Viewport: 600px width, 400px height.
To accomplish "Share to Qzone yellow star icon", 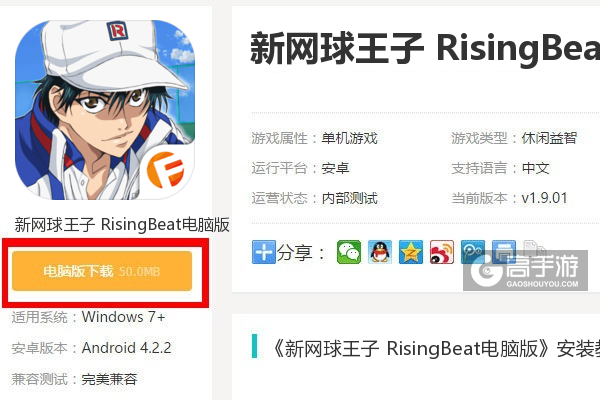I will pyautogui.click(x=411, y=252).
